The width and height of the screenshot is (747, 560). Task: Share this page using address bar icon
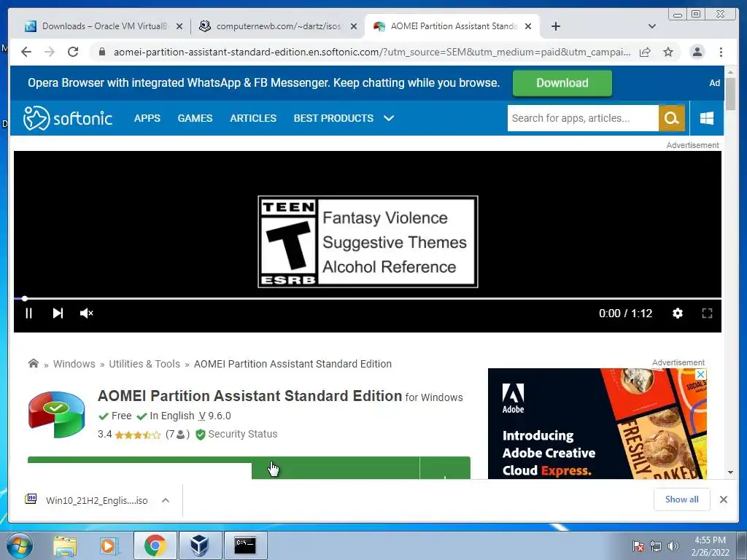(645, 52)
